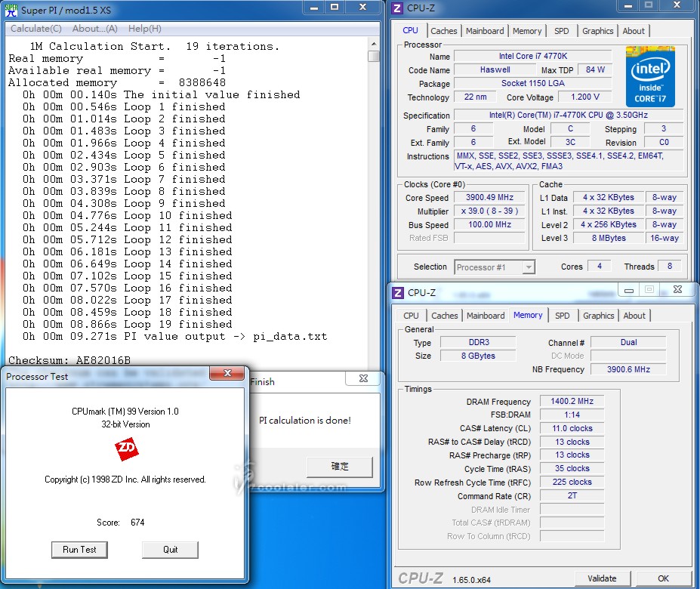Viewport: 700px width, 589px height.
Task: Open SPD tab in lower CPU-Z window
Action: (x=563, y=316)
